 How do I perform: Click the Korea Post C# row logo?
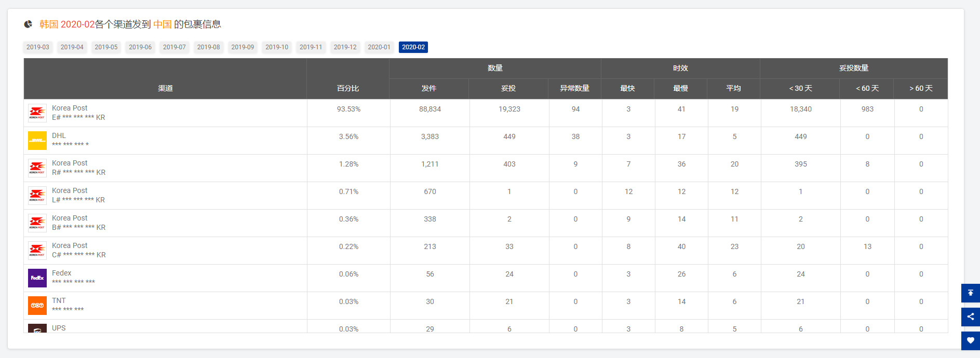point(37,251)
